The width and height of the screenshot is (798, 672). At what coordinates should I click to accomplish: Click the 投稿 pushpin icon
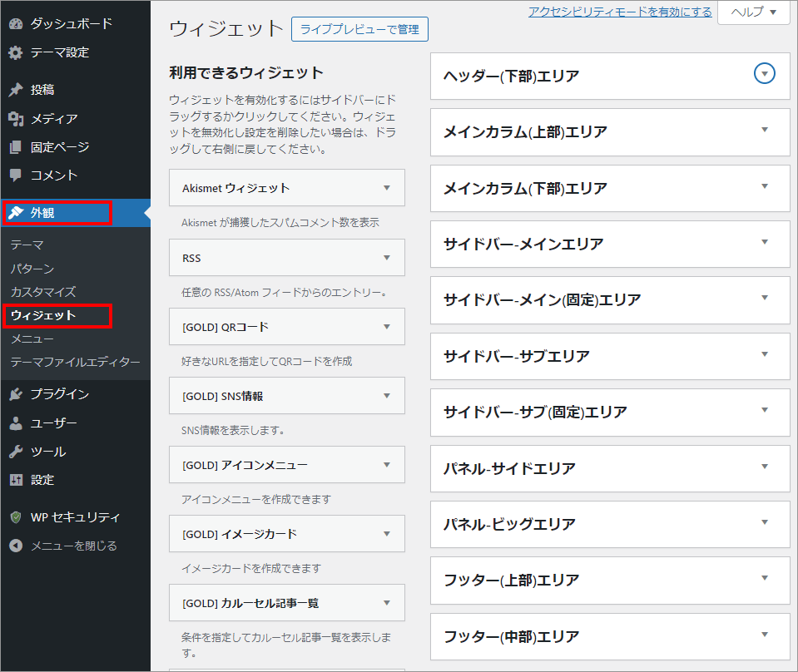(16, 90)
